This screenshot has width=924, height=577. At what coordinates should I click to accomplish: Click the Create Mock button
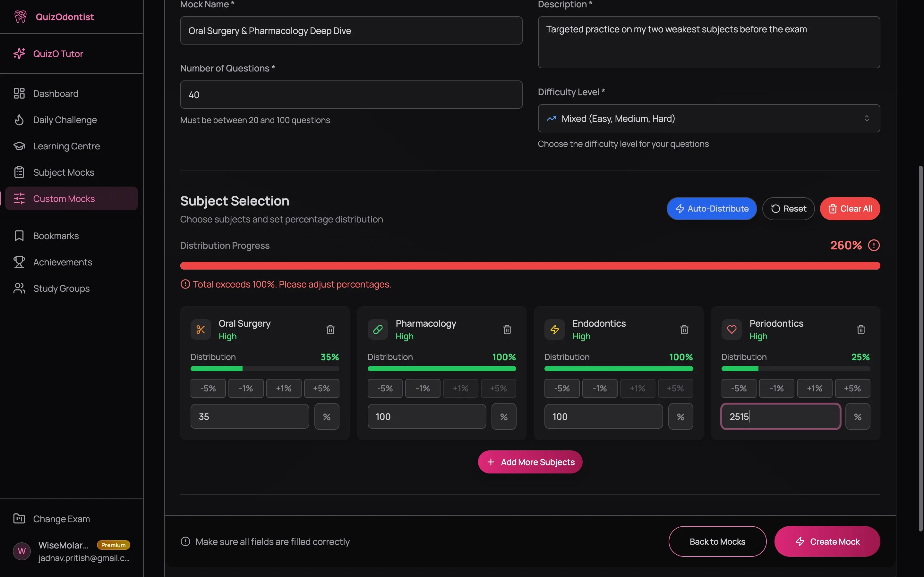click(x=827, y=541)
